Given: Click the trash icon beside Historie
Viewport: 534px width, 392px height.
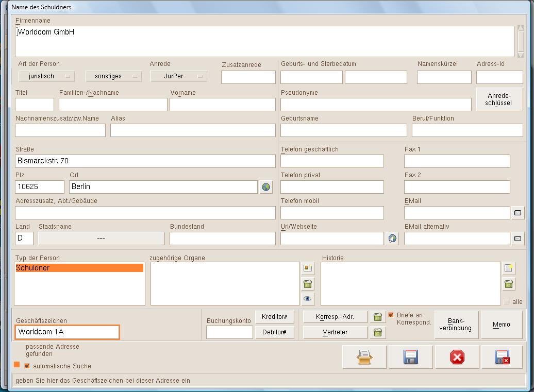Looking at the screenshot, I should pyautogui.click(x=508, y=283).
